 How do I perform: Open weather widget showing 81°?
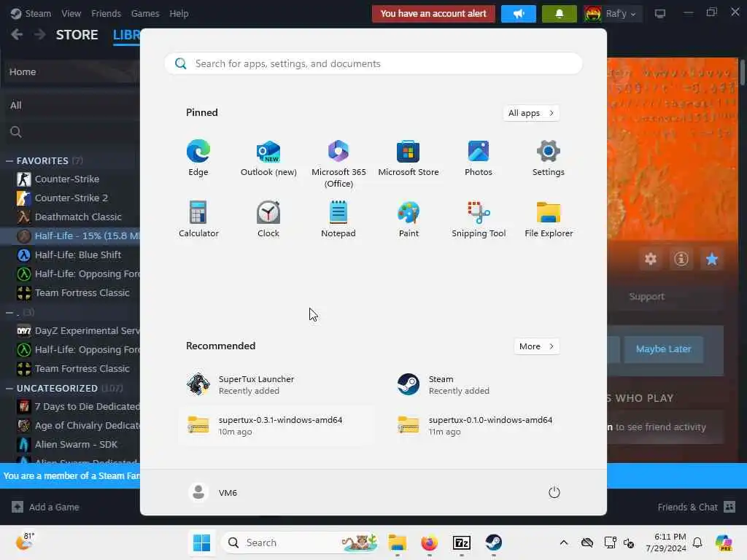coord(26,542)
